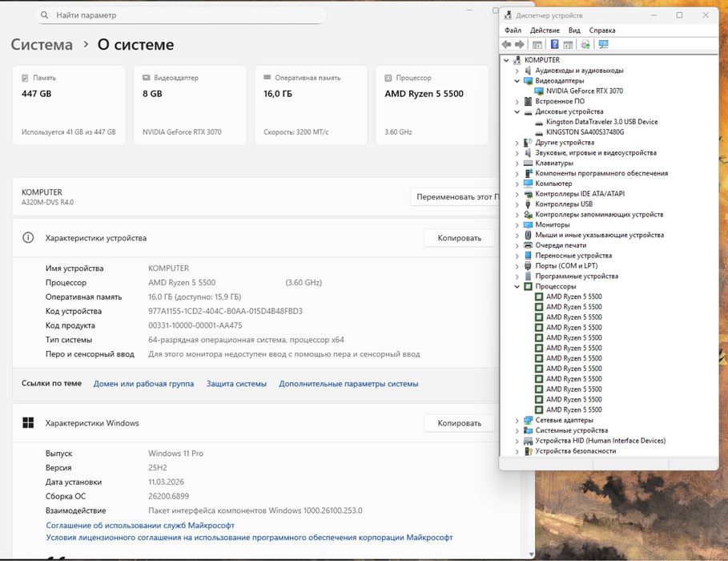Open the Вид menu
Screen dimensions: 728x561
point(574,30)
